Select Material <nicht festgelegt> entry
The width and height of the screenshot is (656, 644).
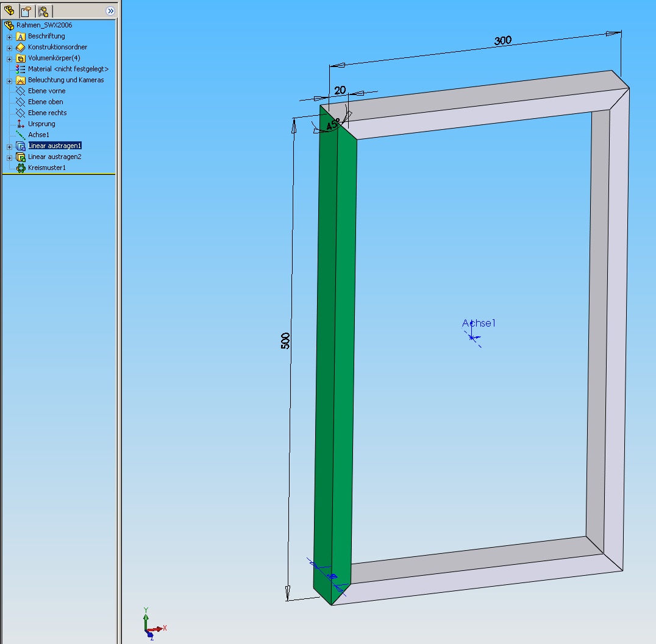tap(68, 69)
